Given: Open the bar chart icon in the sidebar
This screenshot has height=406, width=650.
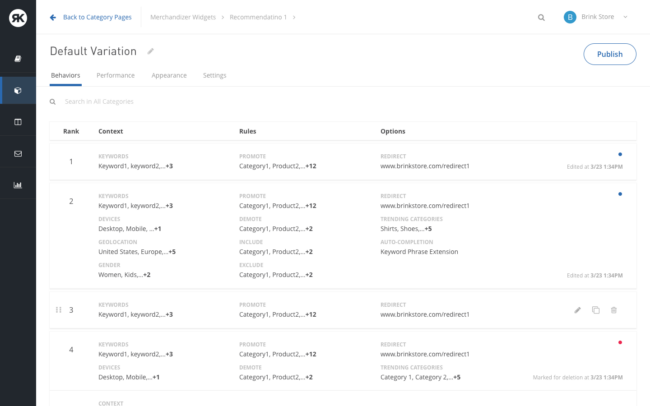Looking at the screenshot, I should pyautogui.click(x=17, y=185).
